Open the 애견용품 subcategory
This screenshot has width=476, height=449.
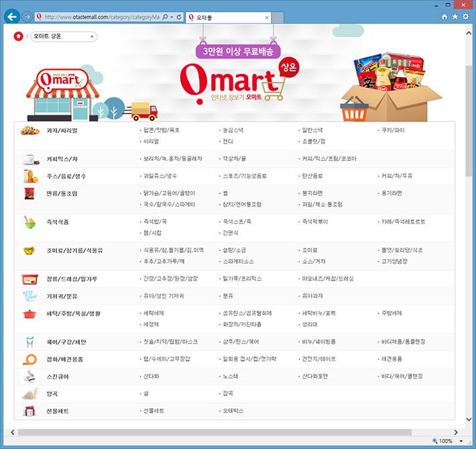point(392,359)
